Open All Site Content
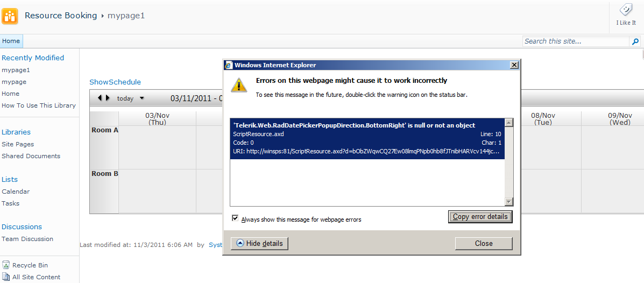The image size is (644, 283). (36, 277)
